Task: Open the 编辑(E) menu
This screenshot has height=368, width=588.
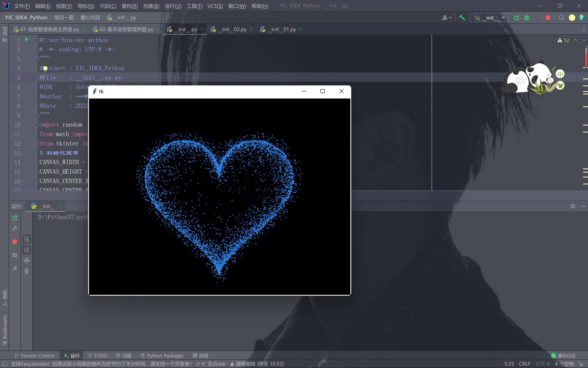Action: point(43,6)
